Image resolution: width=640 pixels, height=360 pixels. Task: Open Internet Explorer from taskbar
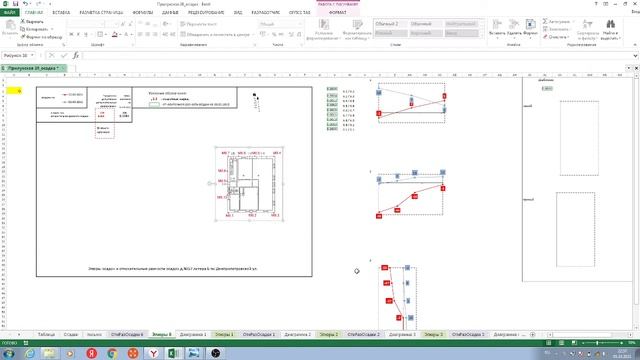[x=30, y=353]
